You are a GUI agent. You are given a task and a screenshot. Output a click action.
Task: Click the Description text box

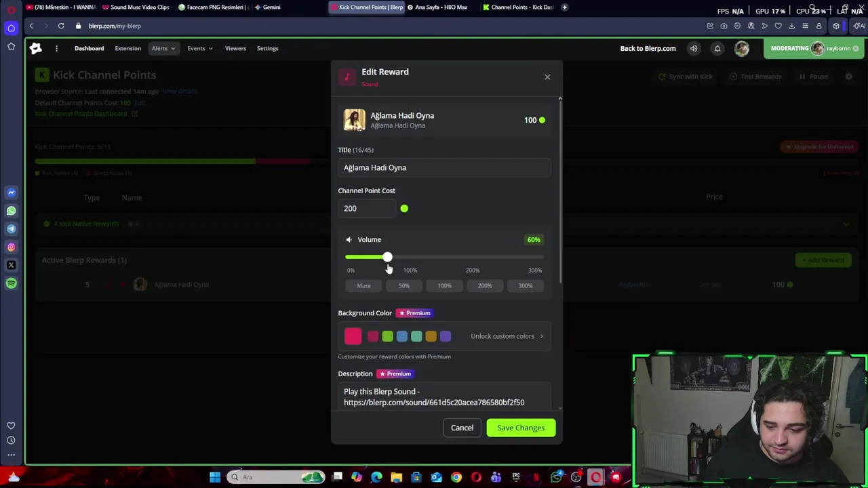pyautogui.click(x=444, y=396)
